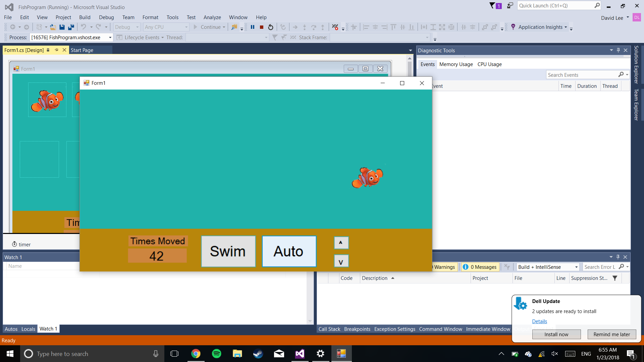Pause debugging with Break All icon
The width and height of the screenshot is (644, 362).
pyautogui.click(x=253, y=27)
